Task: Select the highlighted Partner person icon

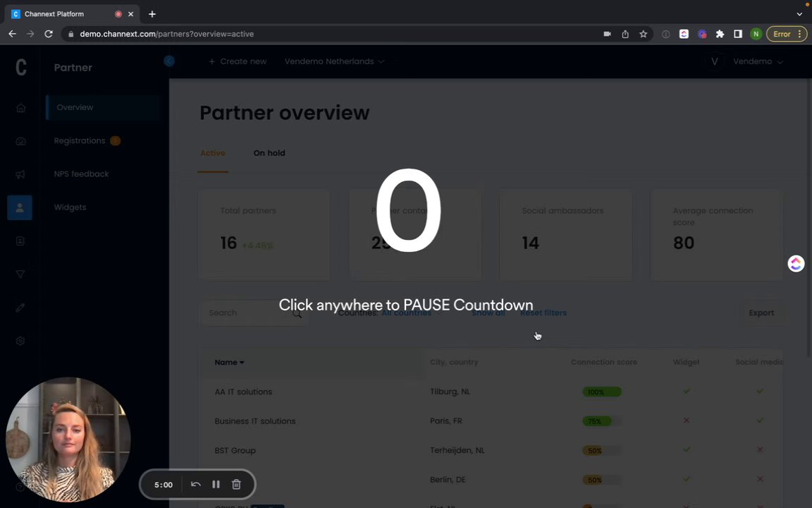Action: (20, 207)
